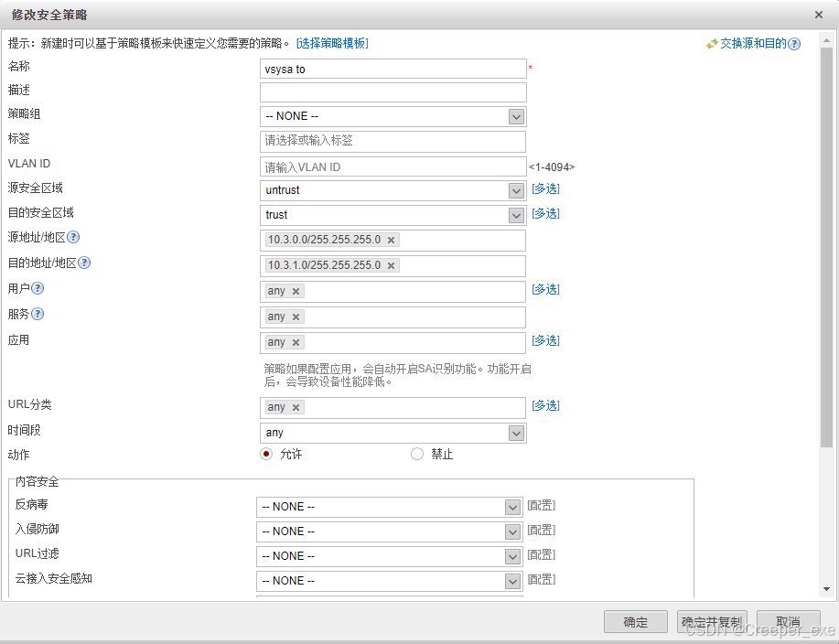Click 配置 beside 云接入安全感知
Screen dimensions: 839x644
tap(542, 579)
